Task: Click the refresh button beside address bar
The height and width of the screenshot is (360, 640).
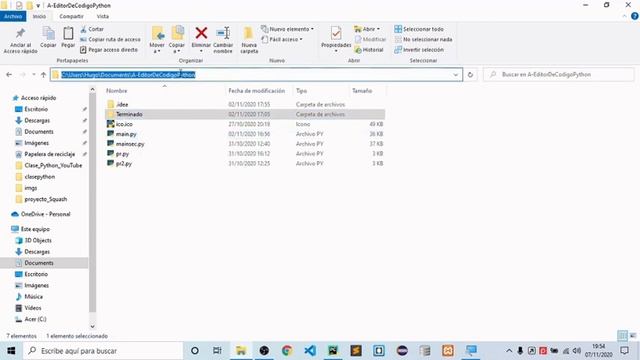Action: (470, 75)
